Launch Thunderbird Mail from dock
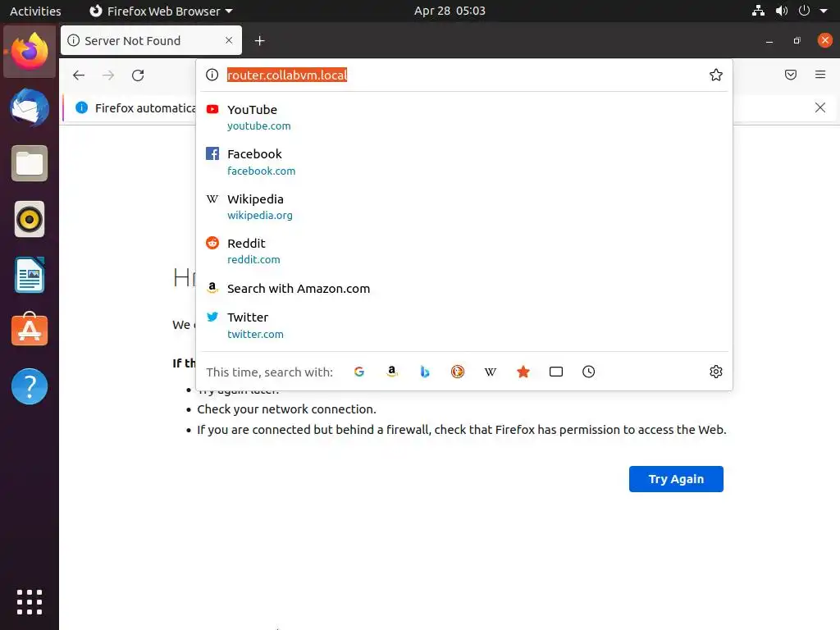This screenshot has height=630, width=840. point(30,107)
